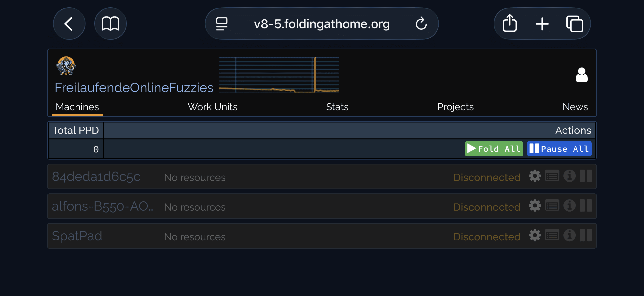Toggle pause on machine 84deda1d6c5c
The height and width of the screenshot is (296, 644).
586,176
